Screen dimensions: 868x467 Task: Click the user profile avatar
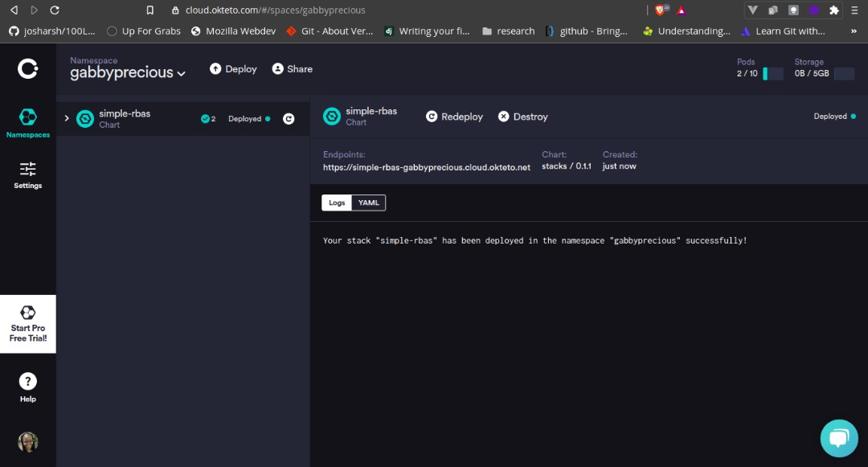point(27,442)
